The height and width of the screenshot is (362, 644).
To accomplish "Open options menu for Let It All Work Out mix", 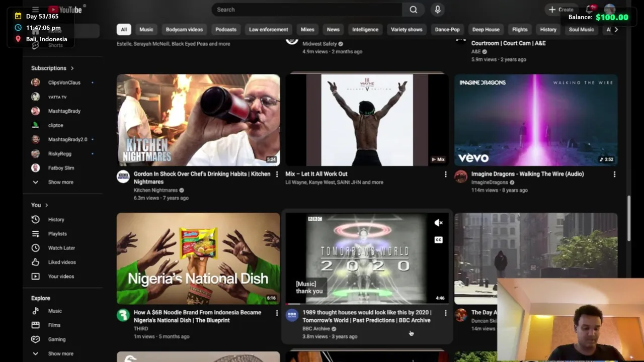I will pos(445,174).
